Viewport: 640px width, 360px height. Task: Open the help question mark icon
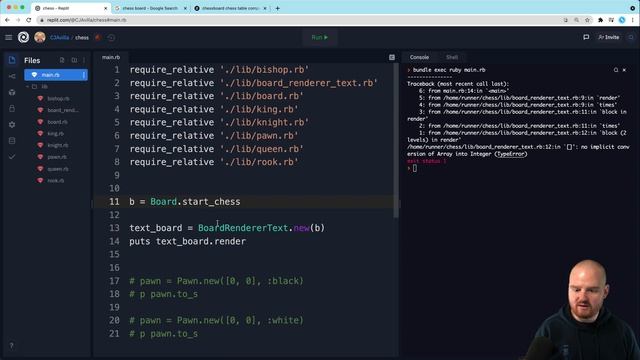[11, 346]
